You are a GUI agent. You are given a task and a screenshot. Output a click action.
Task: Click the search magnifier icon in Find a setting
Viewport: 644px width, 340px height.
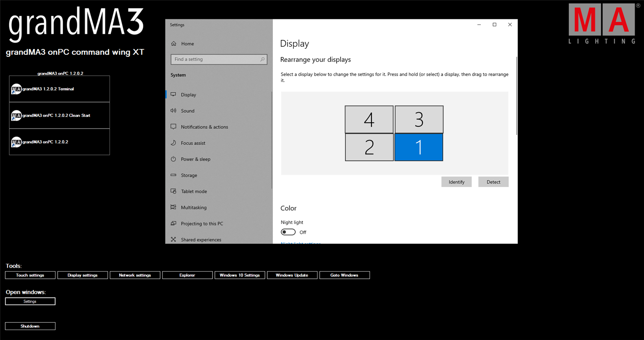(x=262, y=59)
